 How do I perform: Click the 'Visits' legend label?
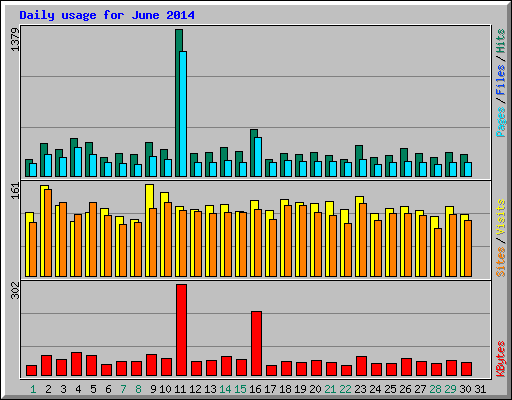(501, 217)
